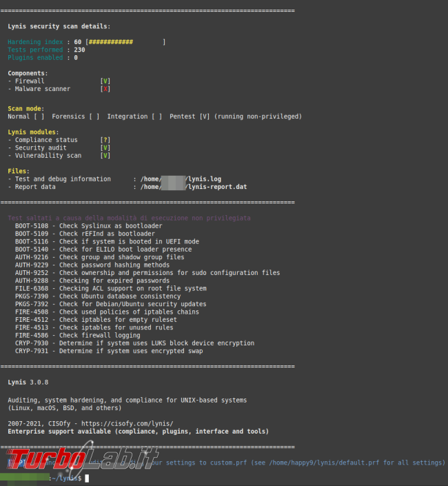Click the BOOT-5109 rEFInd check line
This screenshot has width=448, height=486.
[85, 234]
